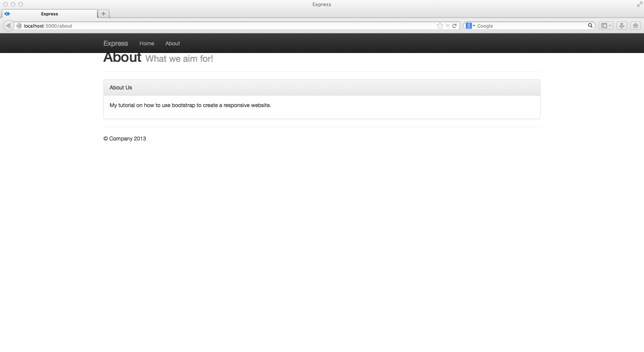Expand the URL history dropdown arrow
The width and height of the screenshot is (644, 352).
click(x=447, y=26)
